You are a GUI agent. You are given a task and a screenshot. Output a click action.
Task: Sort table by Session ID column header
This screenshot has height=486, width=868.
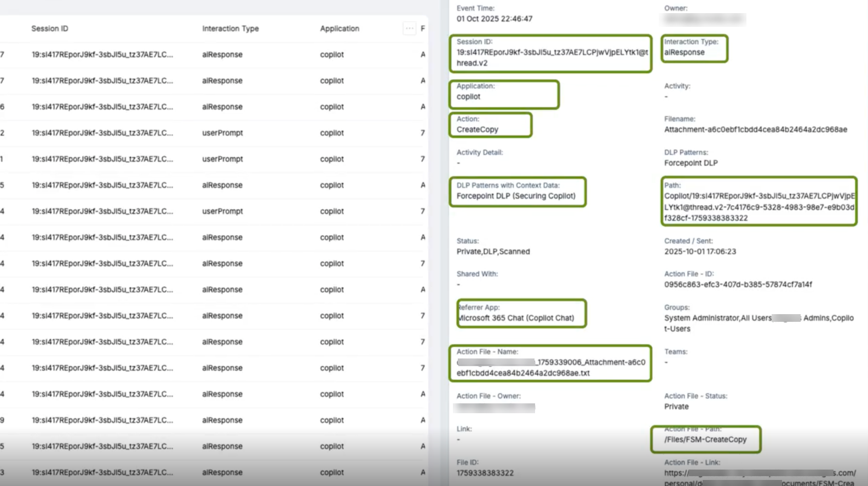point(50,28)
